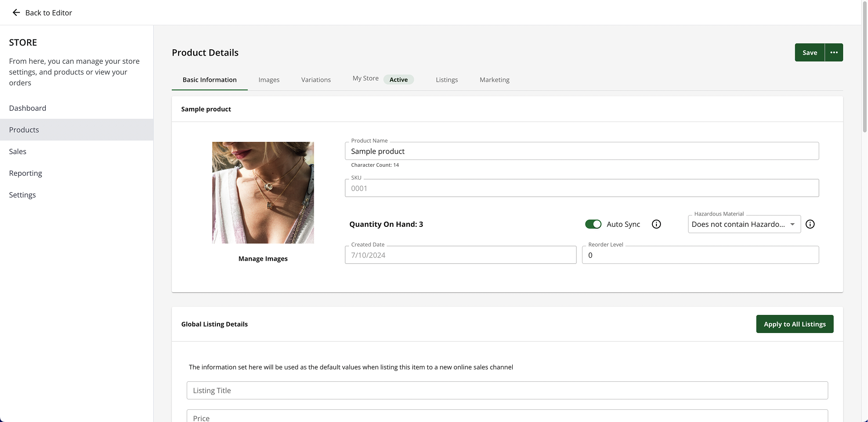This screenshot has height=422, width=868.
Task: Click the Character Count: 14 text
Action: tap(375, 165)
